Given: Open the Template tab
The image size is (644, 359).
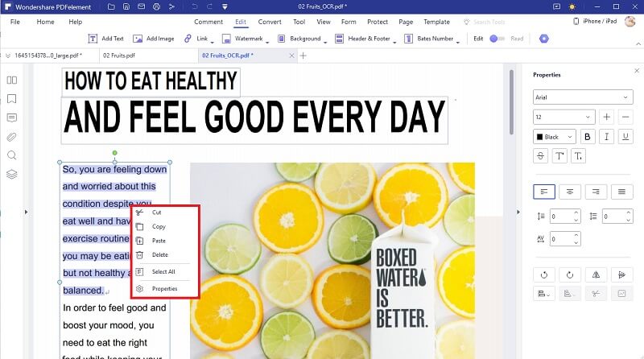Looking at the screenshot, I should (x=436, y=22).
